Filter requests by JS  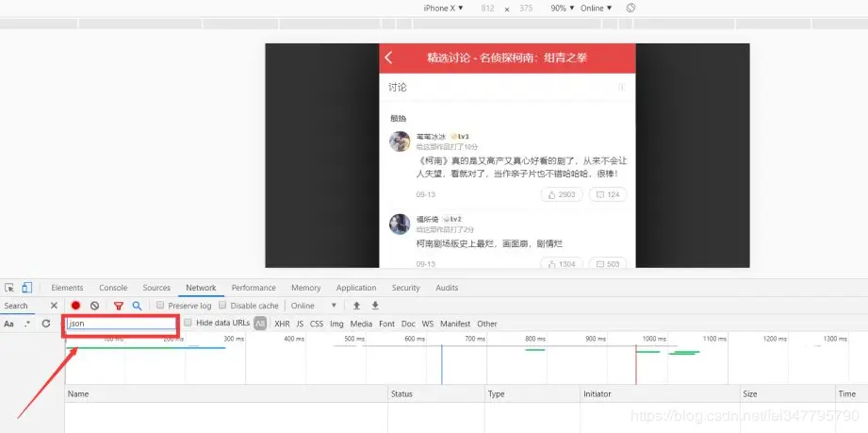(300, 324)
